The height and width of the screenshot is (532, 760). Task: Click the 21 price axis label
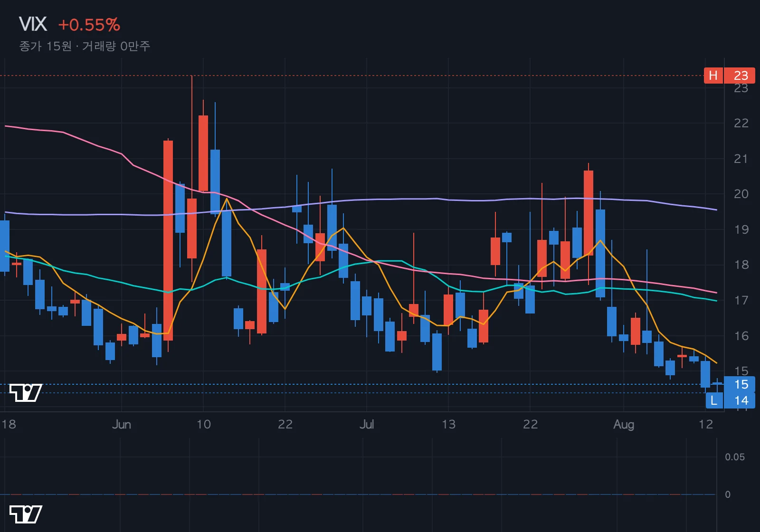(741, 159)
